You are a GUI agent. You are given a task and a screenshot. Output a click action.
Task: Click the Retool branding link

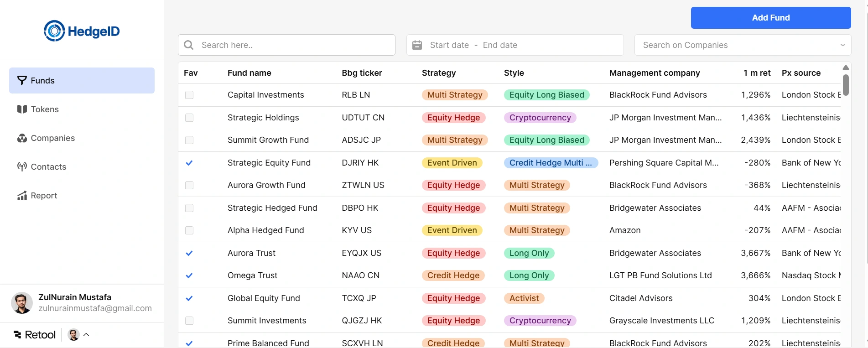coord(35,335)
